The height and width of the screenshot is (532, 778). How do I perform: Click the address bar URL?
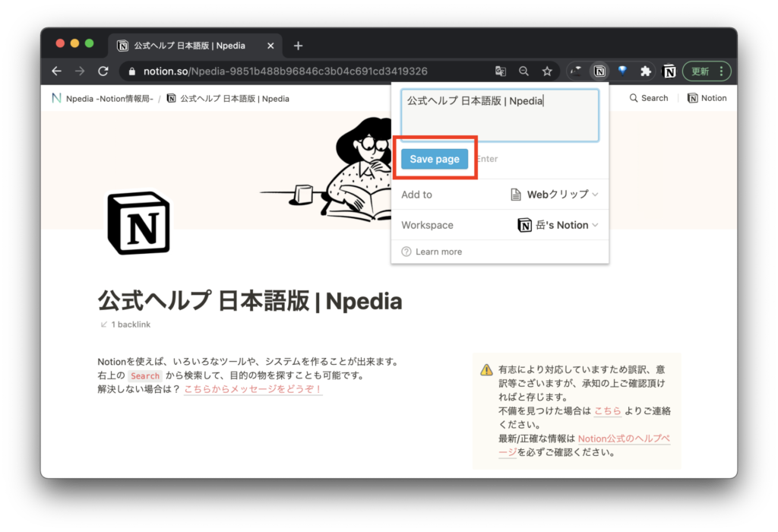286,71
